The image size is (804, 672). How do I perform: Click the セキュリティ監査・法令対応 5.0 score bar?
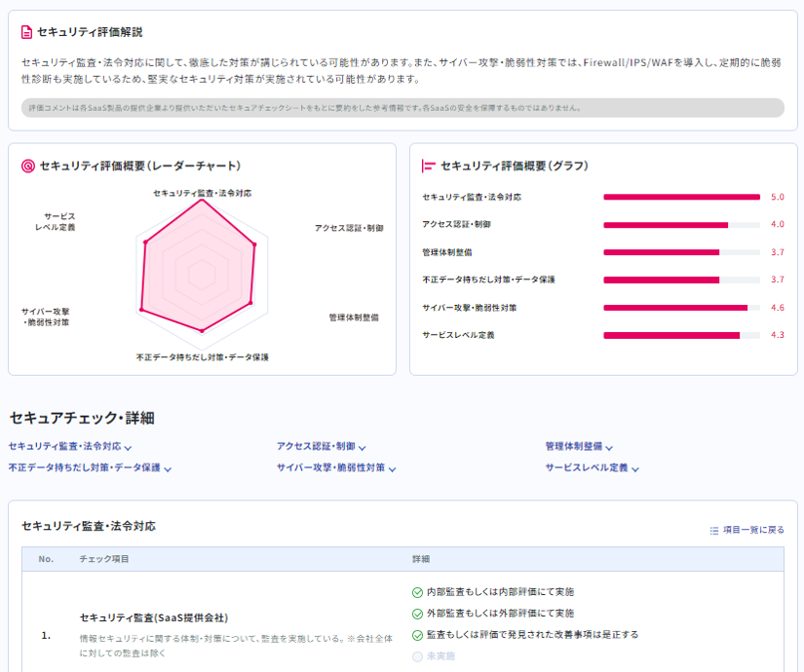coord(681,197)
